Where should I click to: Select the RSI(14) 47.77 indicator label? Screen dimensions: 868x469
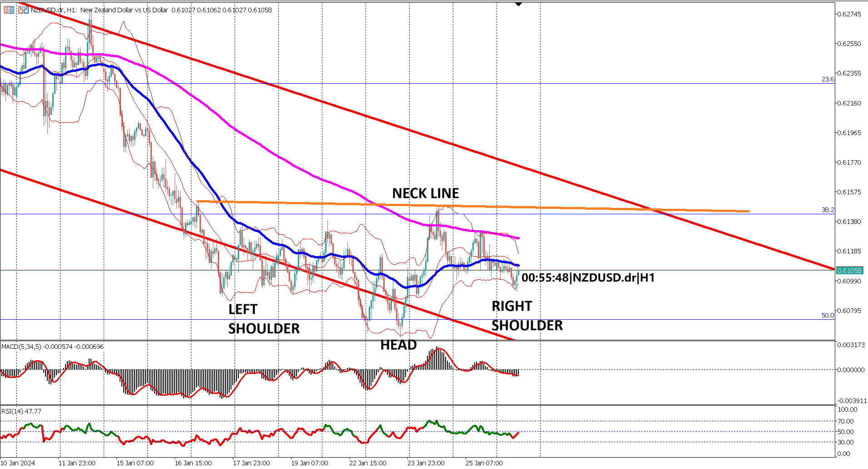[21, 411]
